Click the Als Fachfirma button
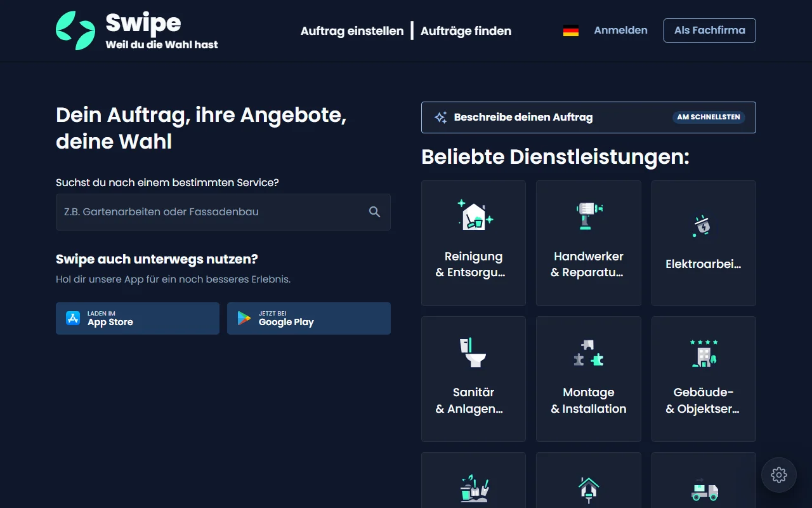The width and height of the screenshot is (812, 508). click(x=710, y=30)
